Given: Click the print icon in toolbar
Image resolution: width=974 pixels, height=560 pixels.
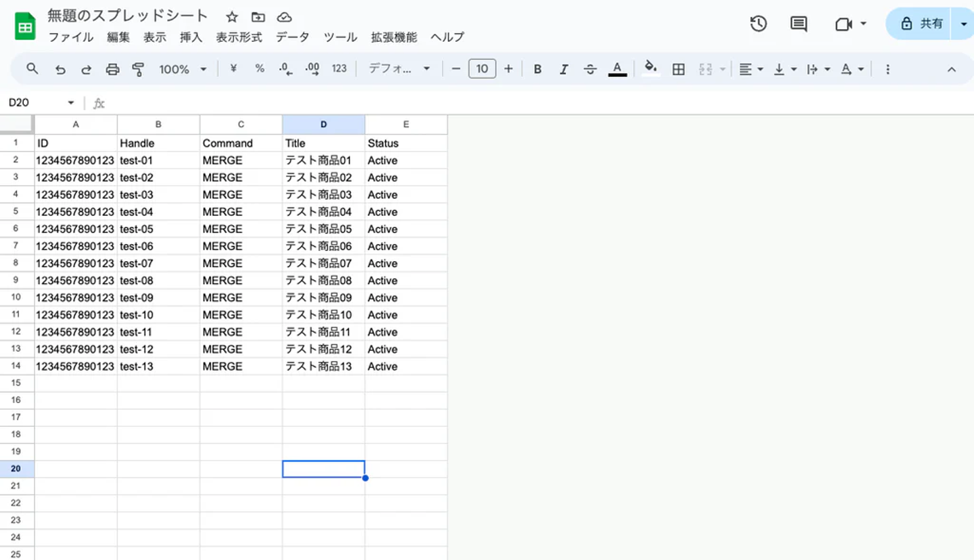Looking at the screenshot, I should click(x=112, y=69).
